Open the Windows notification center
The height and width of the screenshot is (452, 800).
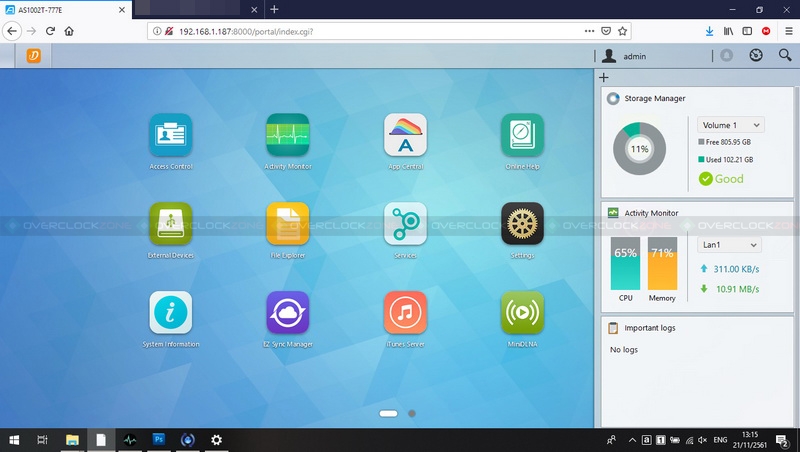[x=783, y=440]
